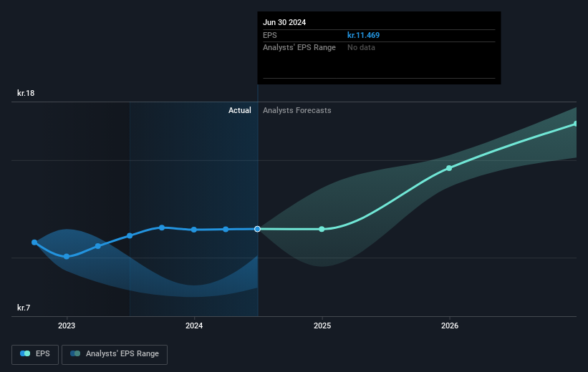Screen dimensions: 588x372
Task: Click the EPS data point in mid 2023
Action: pyautogui.click(x=130, y=235)
